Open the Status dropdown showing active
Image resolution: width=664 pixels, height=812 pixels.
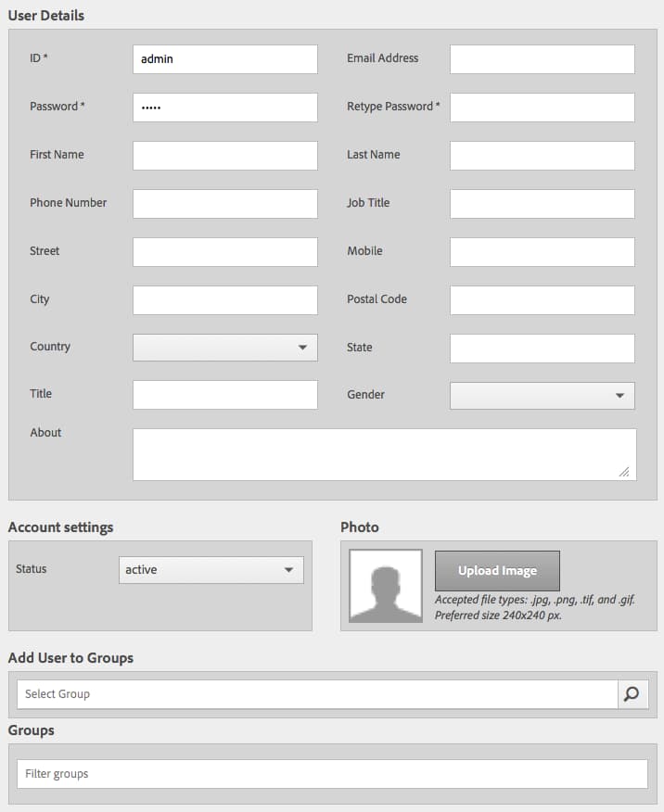211,570
